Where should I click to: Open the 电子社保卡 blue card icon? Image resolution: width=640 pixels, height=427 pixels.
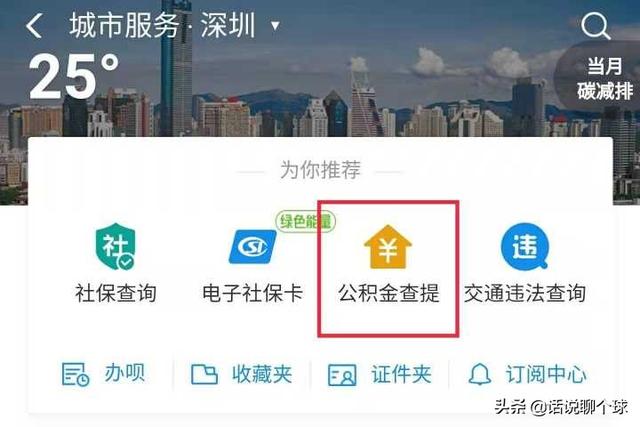pyautogui.click(x=253, y=247)
